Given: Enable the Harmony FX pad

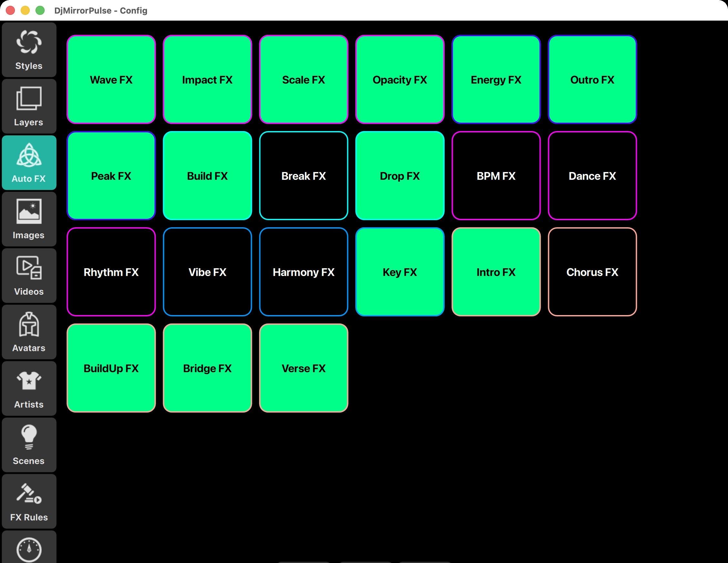Looking at the screenshot, I should tap(304, 272).
